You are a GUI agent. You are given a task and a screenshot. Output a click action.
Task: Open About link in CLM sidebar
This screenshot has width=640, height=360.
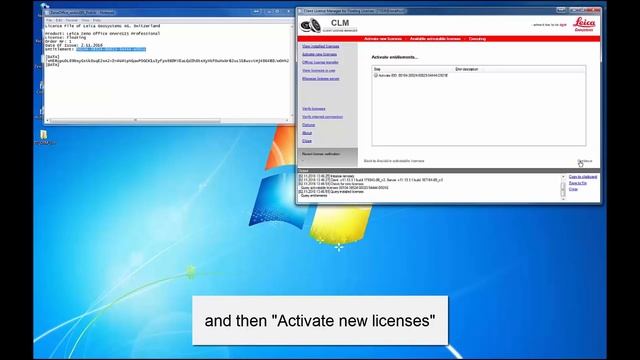tap(307, 133)
